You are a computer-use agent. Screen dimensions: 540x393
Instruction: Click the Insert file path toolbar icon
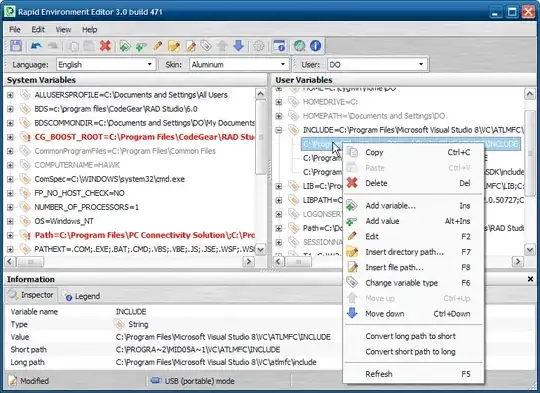click(x=190, y=46)
